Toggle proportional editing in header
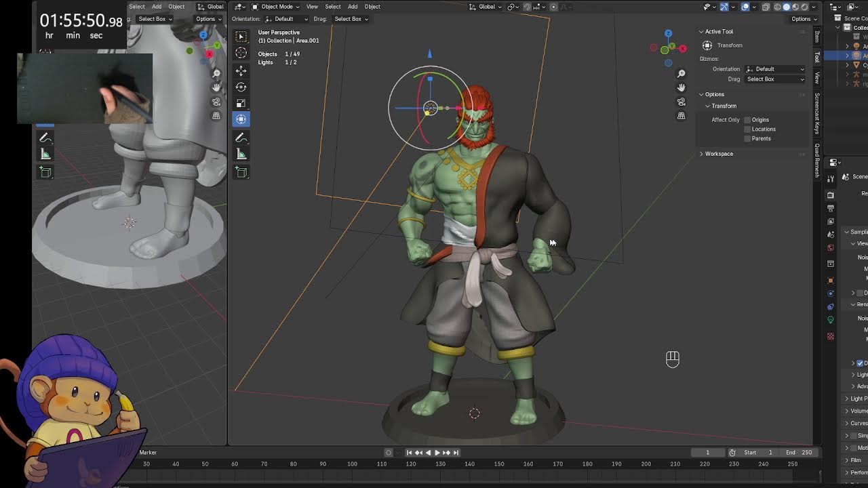Screen dimensions: 868x488 coord(553,7)
